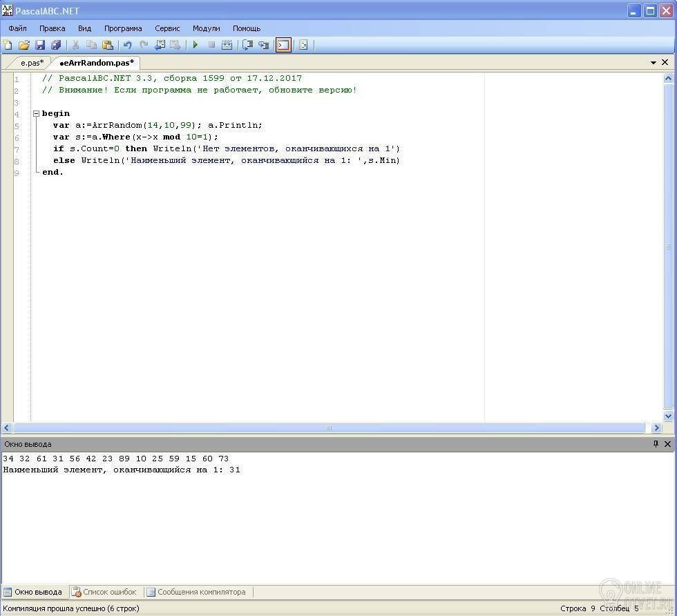
Task: Open the tab list dropdown arrow
Action: [654, 63]
